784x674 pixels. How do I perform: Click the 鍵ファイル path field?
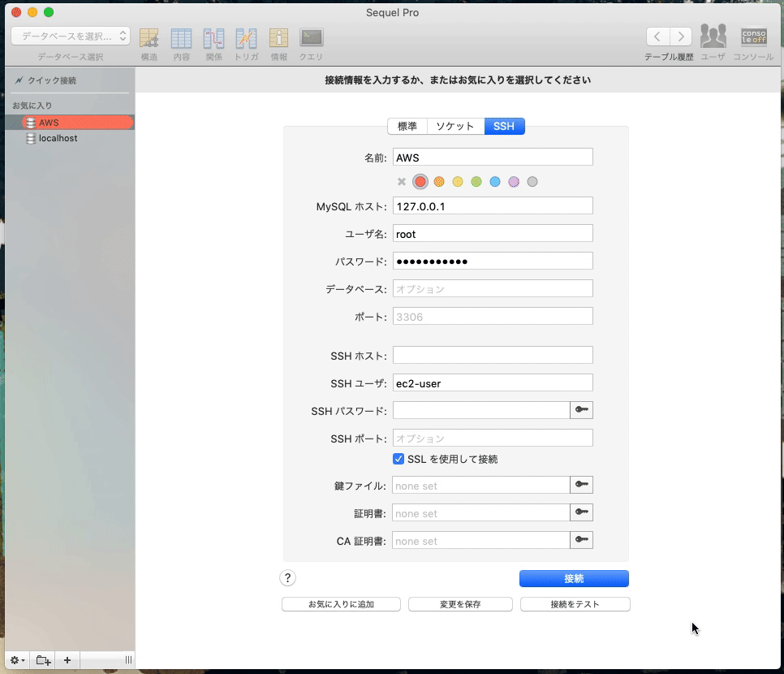click(x=481, y=485)
